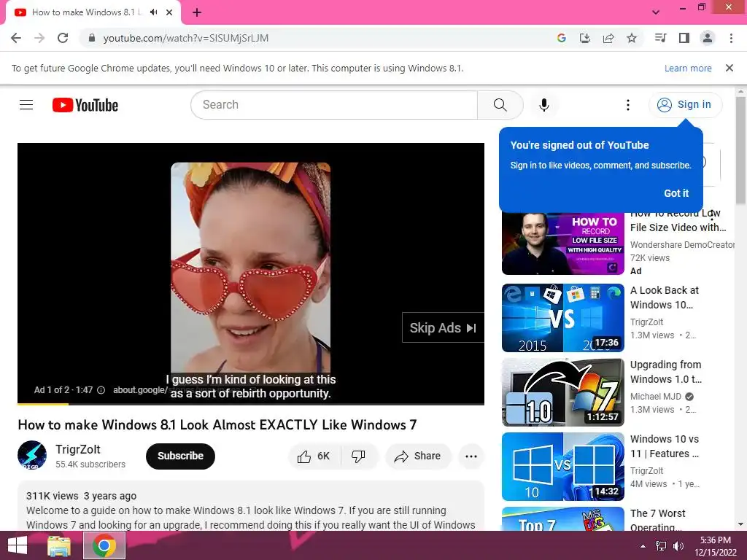Image resolution: width=747 pixels, height=560 pixels.
Task: Click the scrollbar down arrow
Action: [740, 525]
